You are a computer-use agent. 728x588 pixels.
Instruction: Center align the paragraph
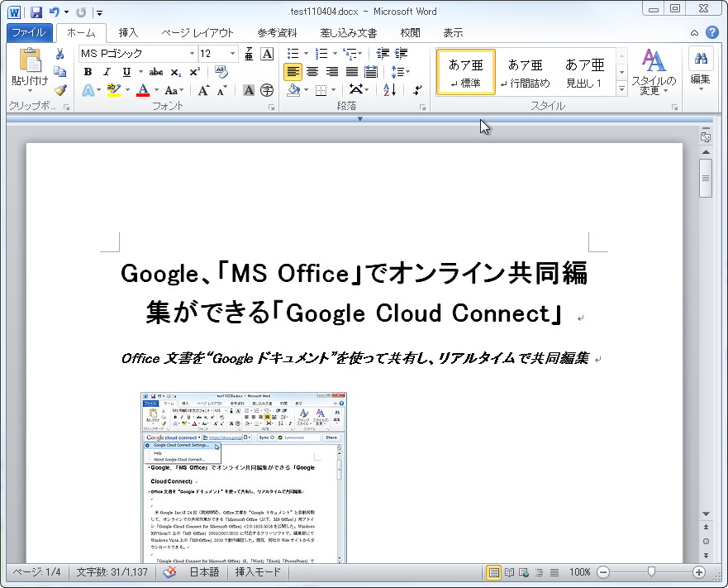point(312,72)
